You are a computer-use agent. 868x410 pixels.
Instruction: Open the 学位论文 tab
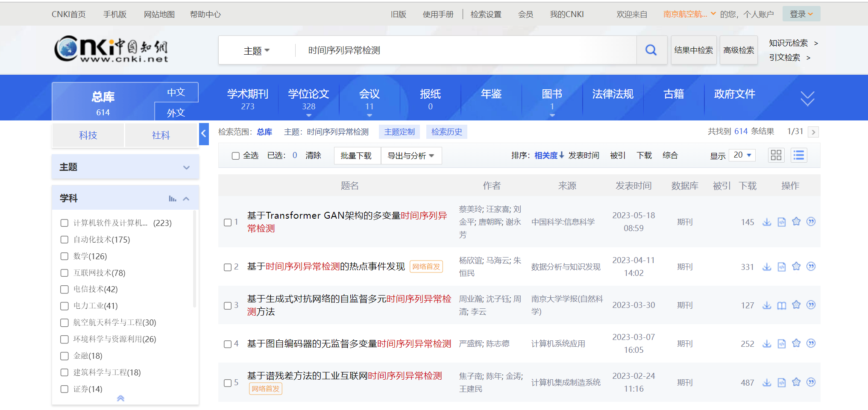coord(308,99)
